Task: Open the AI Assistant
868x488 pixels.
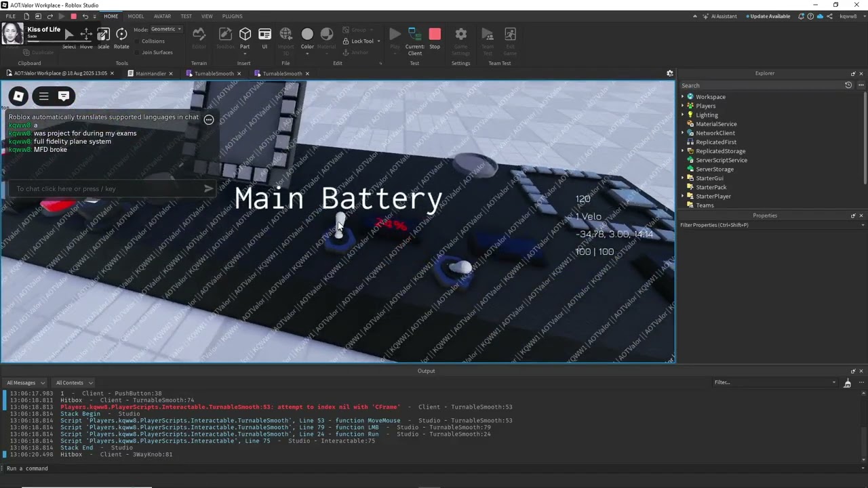Action: pos(720,16)
